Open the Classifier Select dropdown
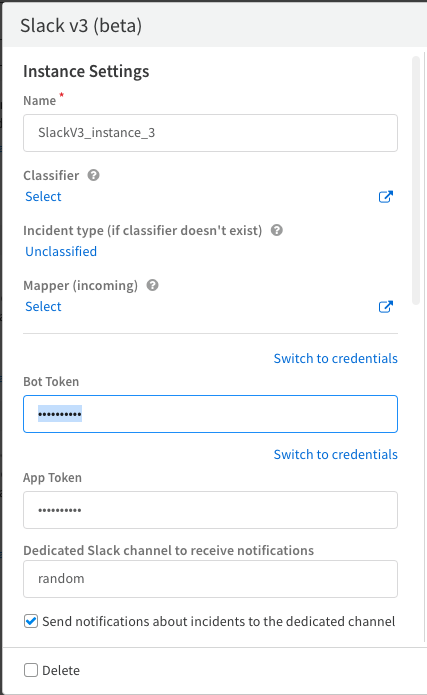Viewport: 427px width, 695px height. (43, 196)
